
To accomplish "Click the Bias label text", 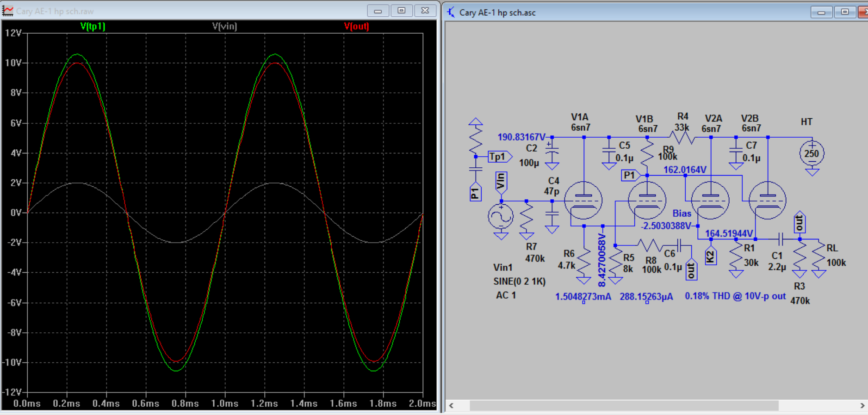I will 682,213.
